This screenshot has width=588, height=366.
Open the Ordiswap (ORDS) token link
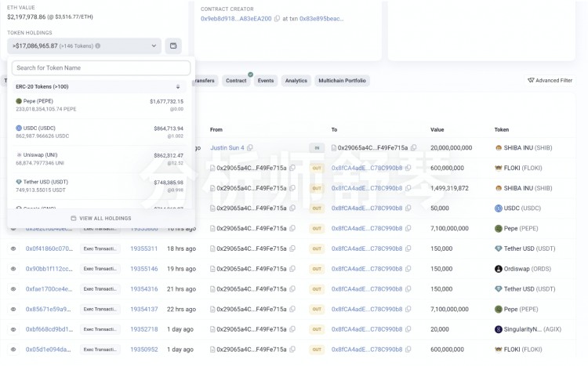pyautogui.click(x=528, y=269)
